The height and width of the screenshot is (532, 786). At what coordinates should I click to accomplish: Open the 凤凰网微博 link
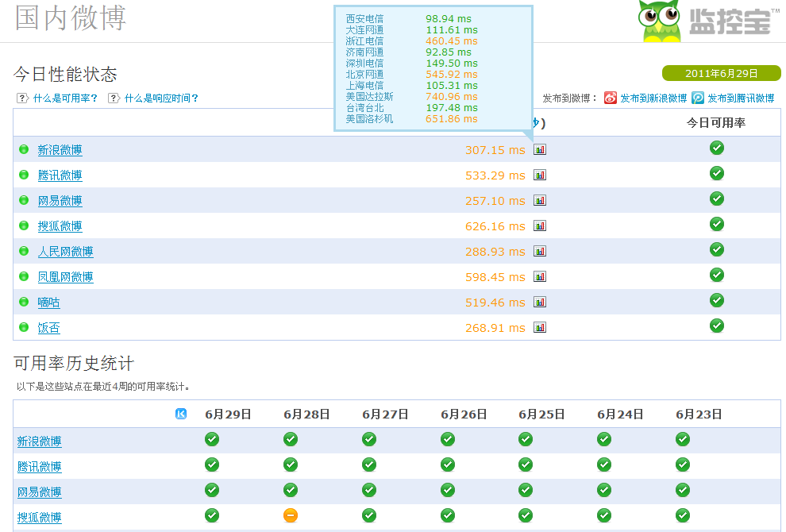click(x=65, y=277)
